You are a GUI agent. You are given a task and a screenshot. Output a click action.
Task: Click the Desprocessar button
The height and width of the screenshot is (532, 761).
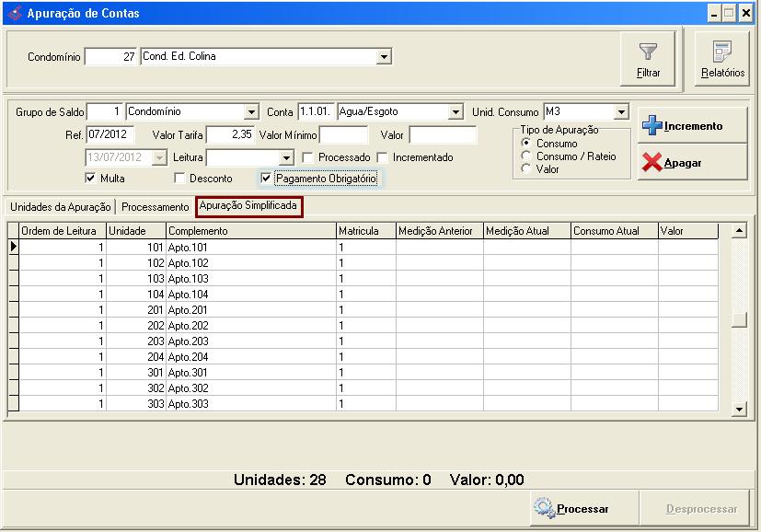(701, 508)
